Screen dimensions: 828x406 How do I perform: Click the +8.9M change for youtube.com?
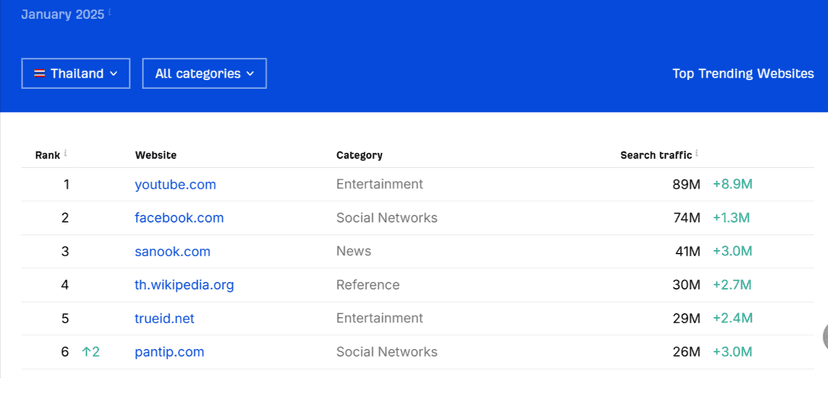(x=732, y=185)
